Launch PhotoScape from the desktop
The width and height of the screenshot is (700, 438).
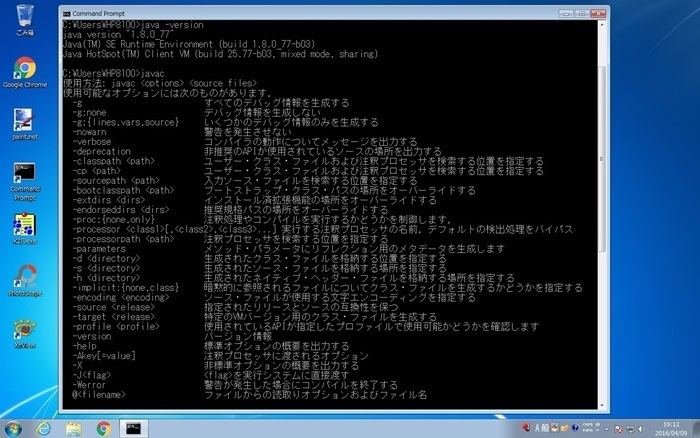pos(24,277)
